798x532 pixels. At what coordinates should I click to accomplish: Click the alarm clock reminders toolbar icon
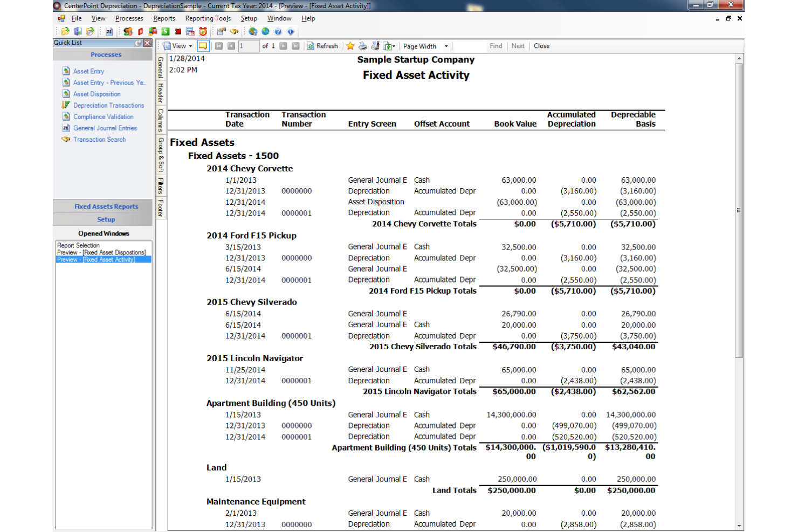(202, 32)
